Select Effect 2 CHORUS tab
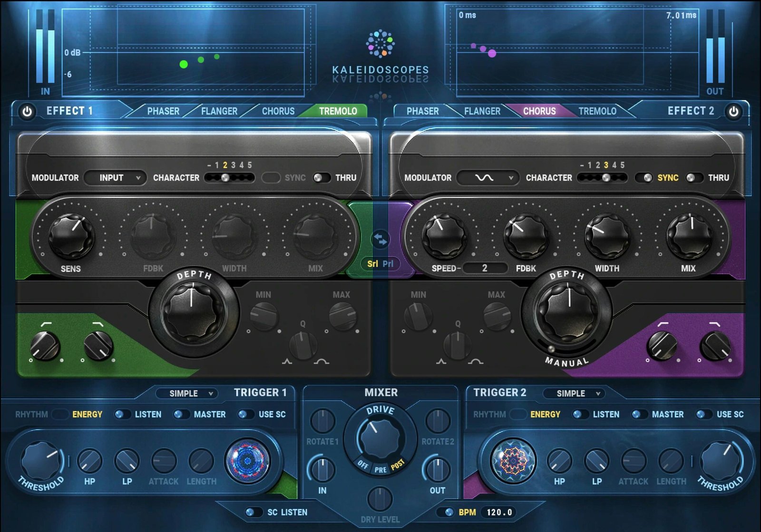This screenshot has height=532, width=761. point(539,111)
